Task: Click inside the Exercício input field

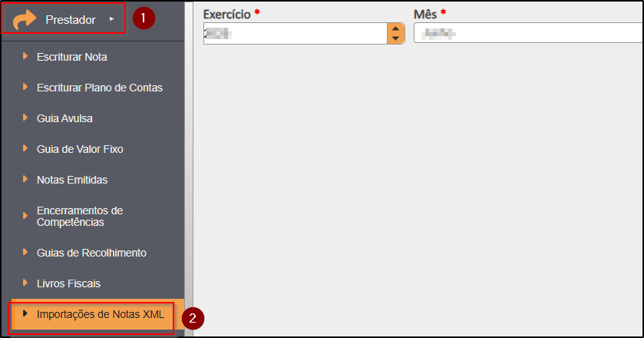Action: tap(296, 33)
